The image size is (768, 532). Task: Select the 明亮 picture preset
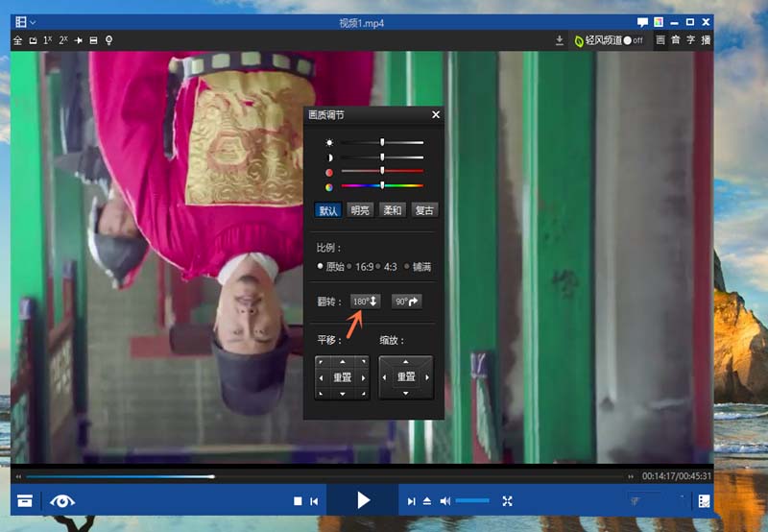pos(360,210)
